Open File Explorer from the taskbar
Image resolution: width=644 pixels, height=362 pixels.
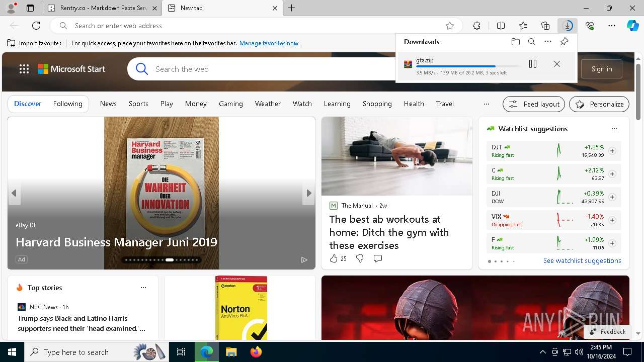(231, 352)
